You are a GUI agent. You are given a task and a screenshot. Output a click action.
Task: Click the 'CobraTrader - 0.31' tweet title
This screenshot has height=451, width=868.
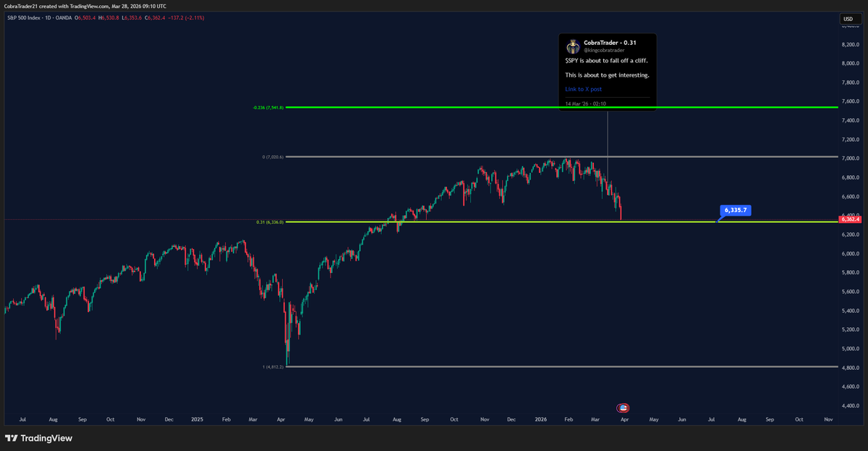[x=610, y=43]
